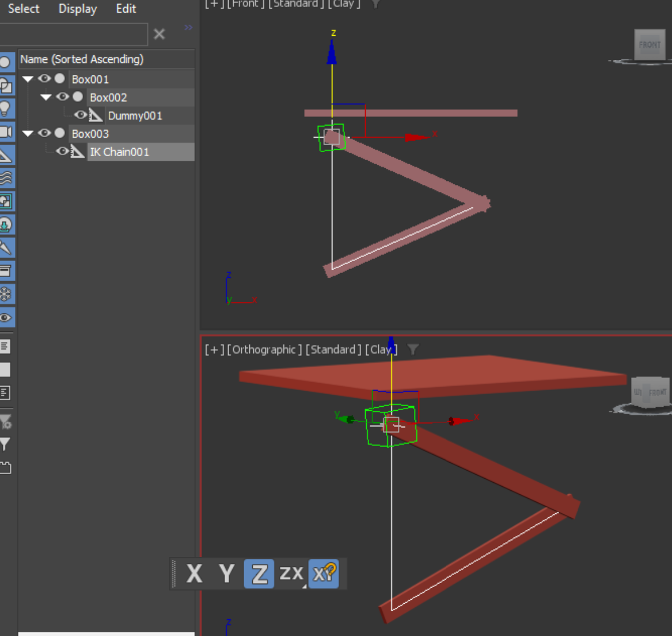Collapse the Box003 hierarchy

(28, 134)
